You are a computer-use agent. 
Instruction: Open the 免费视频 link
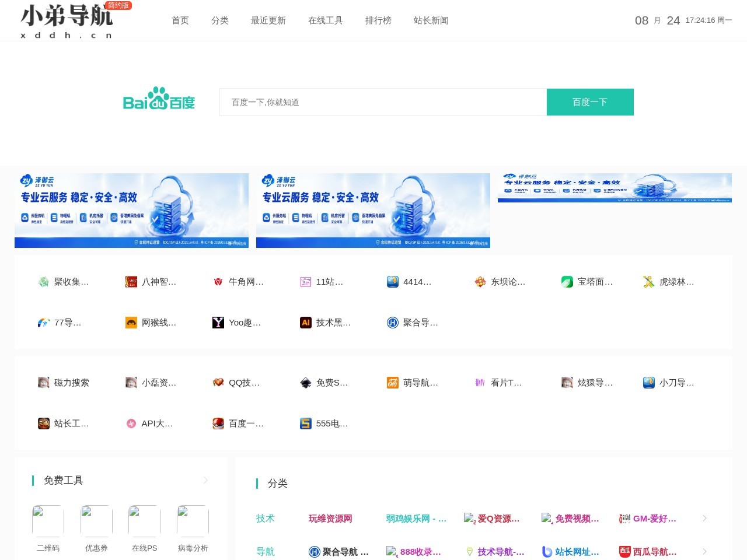pos(570,518)
